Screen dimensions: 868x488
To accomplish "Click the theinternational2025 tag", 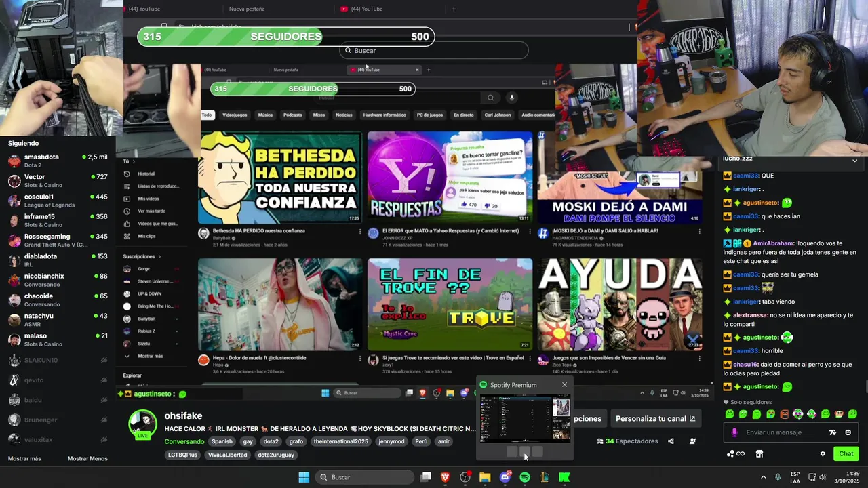I will point(340,441).
